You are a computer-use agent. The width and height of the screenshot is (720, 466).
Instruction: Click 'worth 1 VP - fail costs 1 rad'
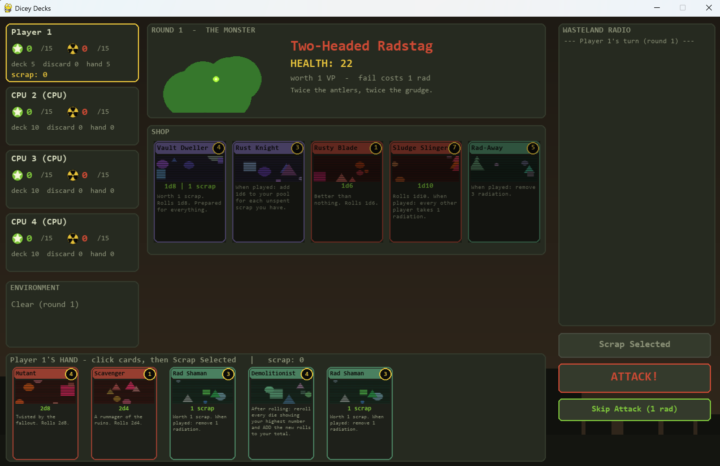pyautogui.click(x=360, y=78)
